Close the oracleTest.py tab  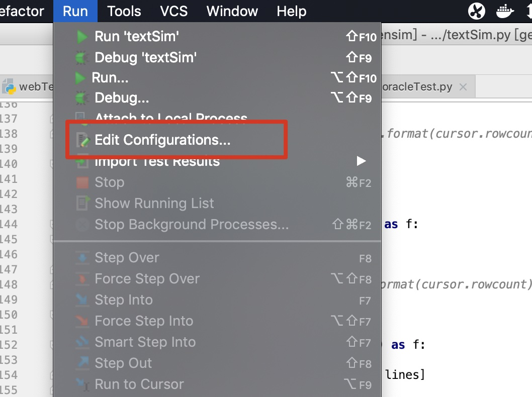click(x=463, y=86)
